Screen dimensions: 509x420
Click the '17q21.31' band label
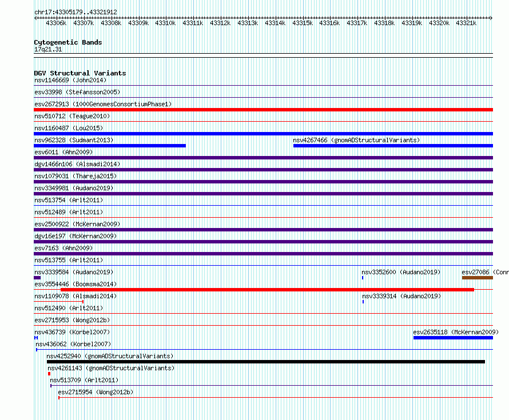coord(48,49)
